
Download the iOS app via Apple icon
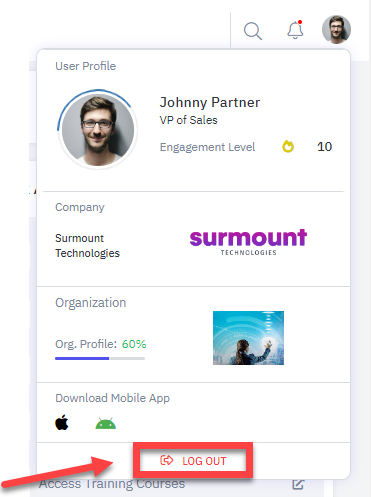coord(62,423)
